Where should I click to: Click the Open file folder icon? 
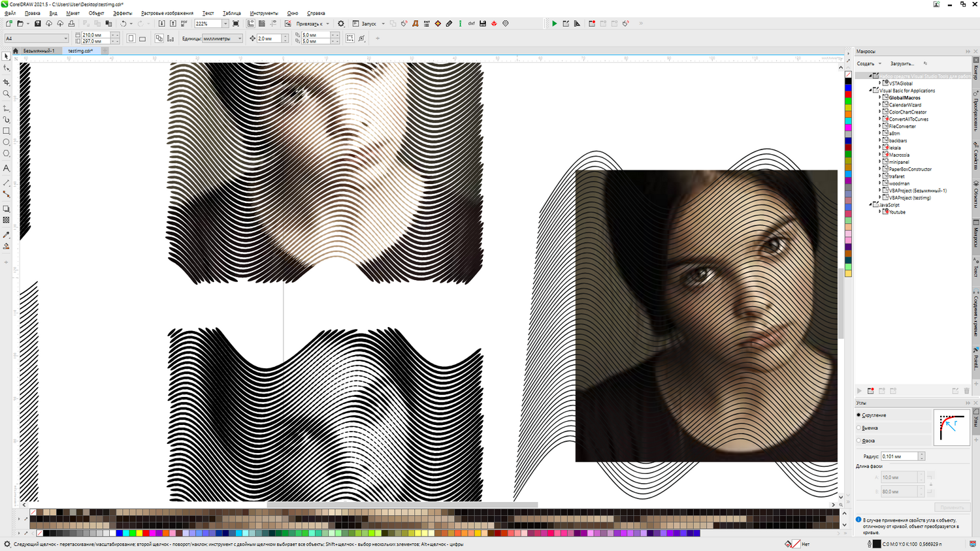point(20,24)
